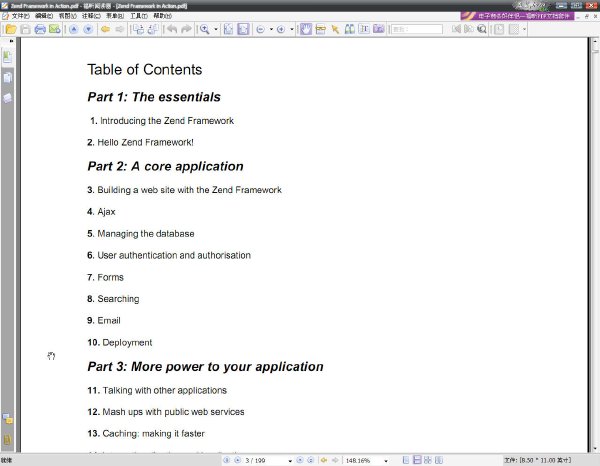Click the yellow previous view arrow in toolbar
Viewport: 600px width, 466px height.
pos(105,29)
